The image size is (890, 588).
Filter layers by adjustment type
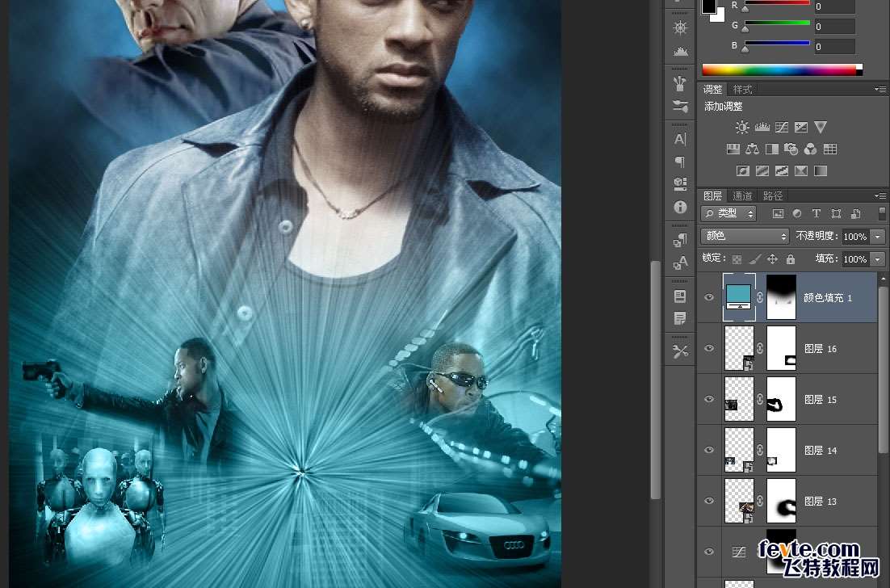pos(797,213)
